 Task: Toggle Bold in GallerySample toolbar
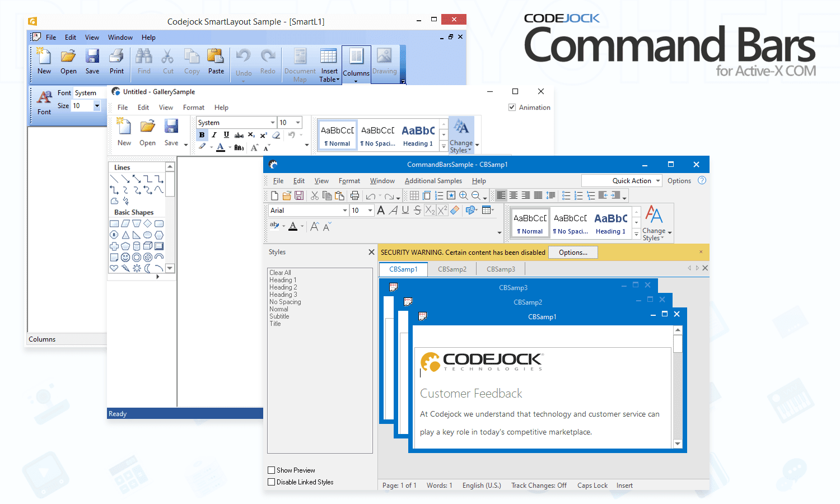point(202,135)
